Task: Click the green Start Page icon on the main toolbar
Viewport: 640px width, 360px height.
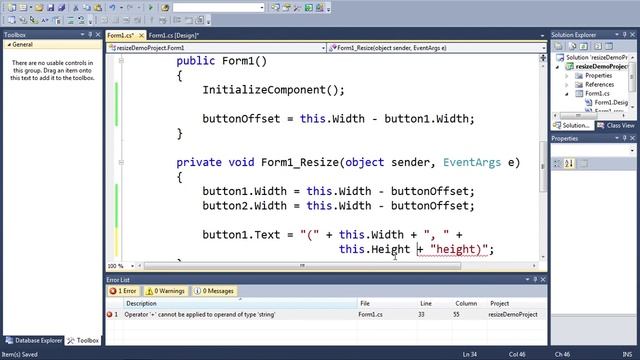Action: (309, 7)
